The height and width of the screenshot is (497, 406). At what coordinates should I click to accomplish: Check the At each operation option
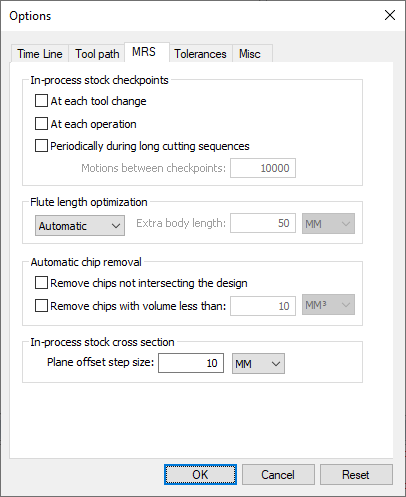pyautogui.click(x=41, y=124)
